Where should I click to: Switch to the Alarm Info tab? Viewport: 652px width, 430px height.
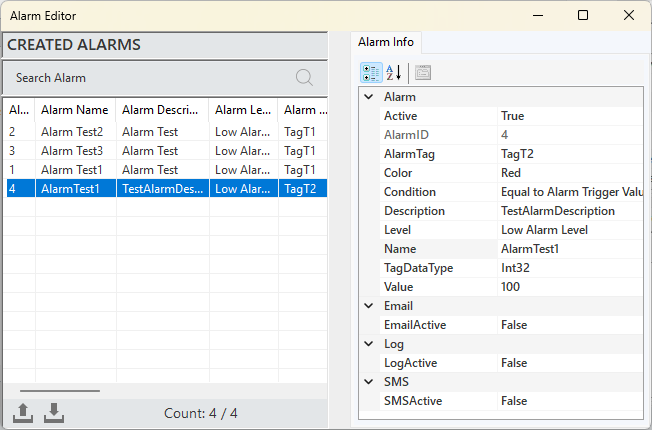[x=386, y=42]
